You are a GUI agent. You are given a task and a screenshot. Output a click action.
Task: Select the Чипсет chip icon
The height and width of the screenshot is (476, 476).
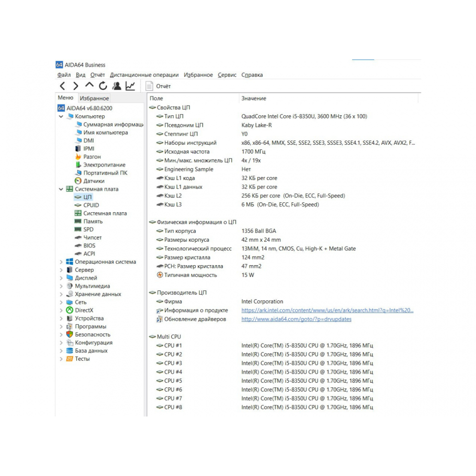[x=78, y=238]
